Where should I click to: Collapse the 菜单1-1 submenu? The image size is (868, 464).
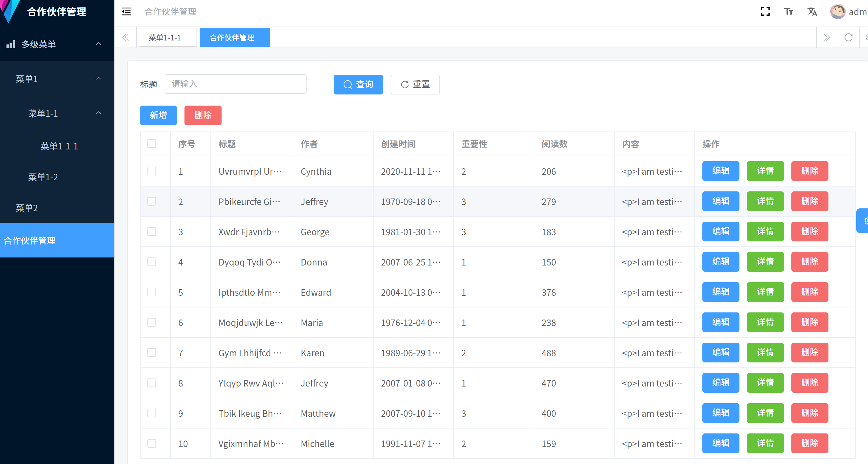pos(98,113)
